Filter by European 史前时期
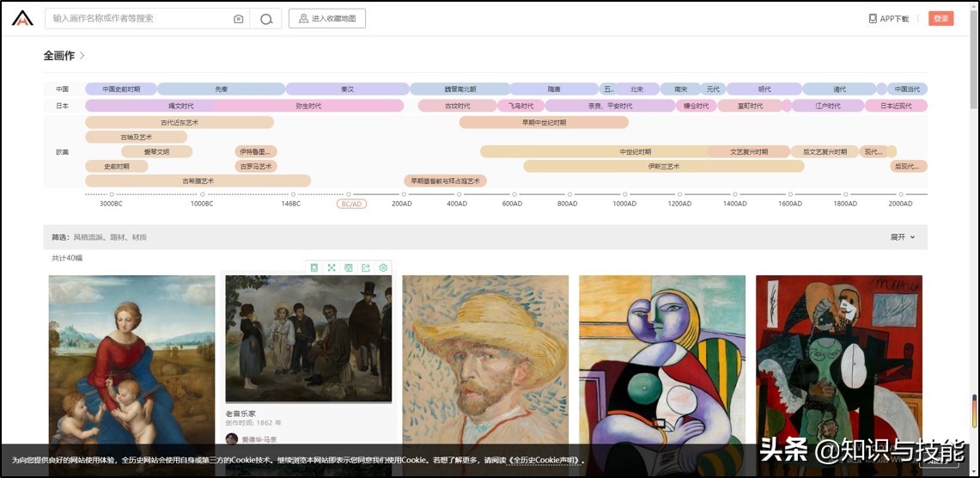 tap(117, 167)
